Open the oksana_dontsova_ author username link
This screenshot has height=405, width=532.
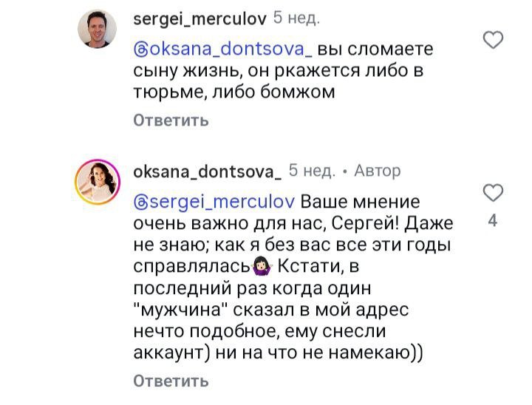[207, 171]
